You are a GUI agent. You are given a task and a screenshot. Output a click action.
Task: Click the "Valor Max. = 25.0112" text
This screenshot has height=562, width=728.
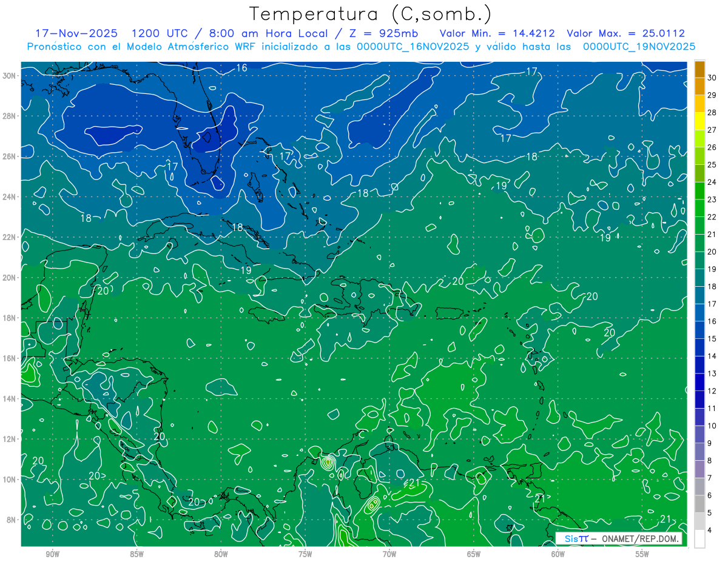point(626,33)
